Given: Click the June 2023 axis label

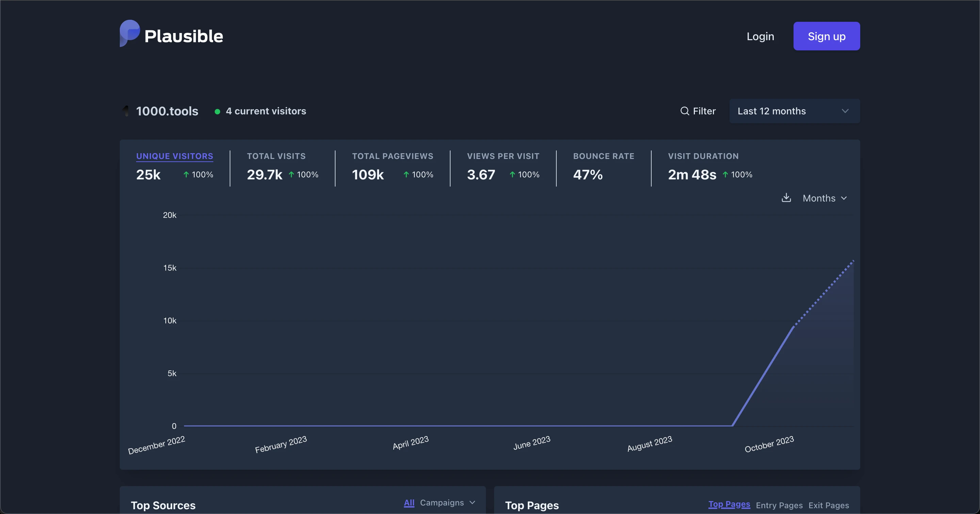Looking at the screenshot, I should pos(532,443).
